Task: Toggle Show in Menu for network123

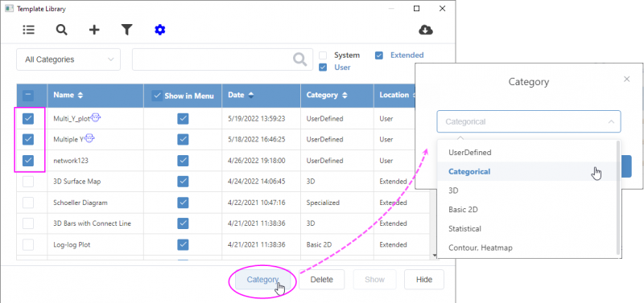Action: pyautogui.click(x=183, y=160)
